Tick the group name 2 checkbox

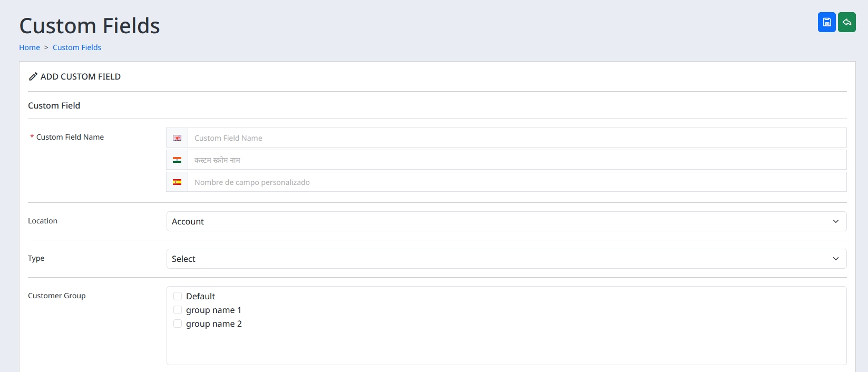pyautogui.click(x=178, y=324)
